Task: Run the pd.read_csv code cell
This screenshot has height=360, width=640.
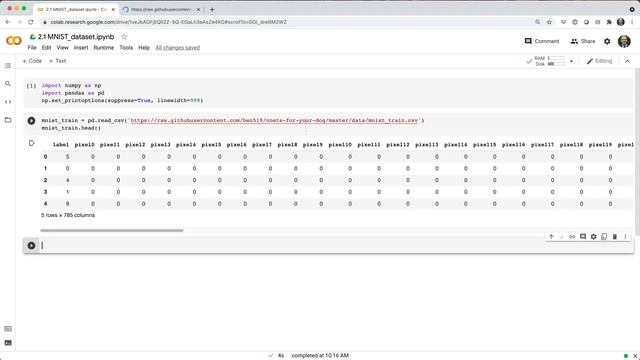Action: tap(31, 120)
